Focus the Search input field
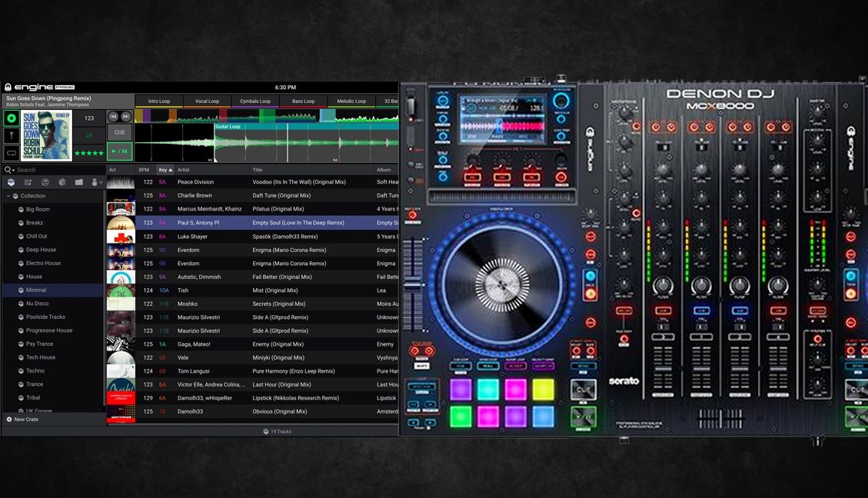The width and height of the screenshot is (868, 498). pos(60,170)
